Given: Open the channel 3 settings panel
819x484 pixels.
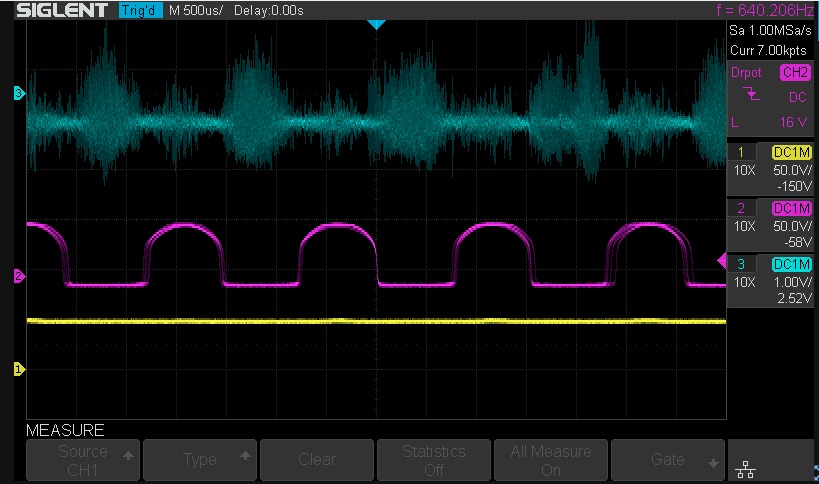Looking at the screenshot, I should (772, 281).
